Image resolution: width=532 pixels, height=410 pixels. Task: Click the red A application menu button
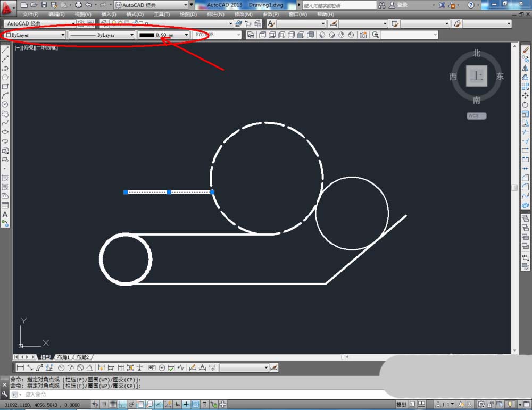(7, 7)
